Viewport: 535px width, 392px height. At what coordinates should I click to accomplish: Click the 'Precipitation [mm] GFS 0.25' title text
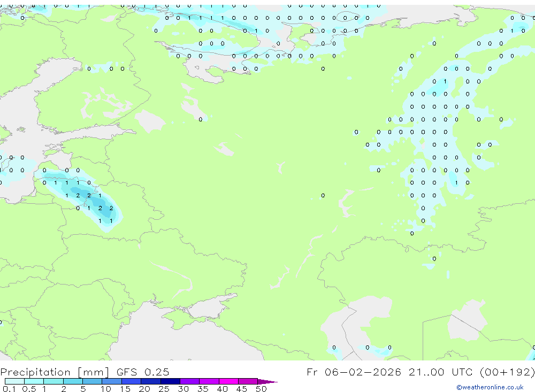coord(85,372)
